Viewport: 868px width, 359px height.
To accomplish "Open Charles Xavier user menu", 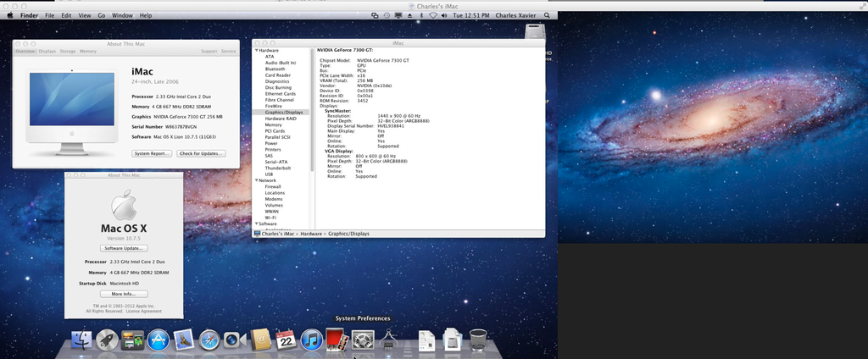I will [x=515, y=15].
